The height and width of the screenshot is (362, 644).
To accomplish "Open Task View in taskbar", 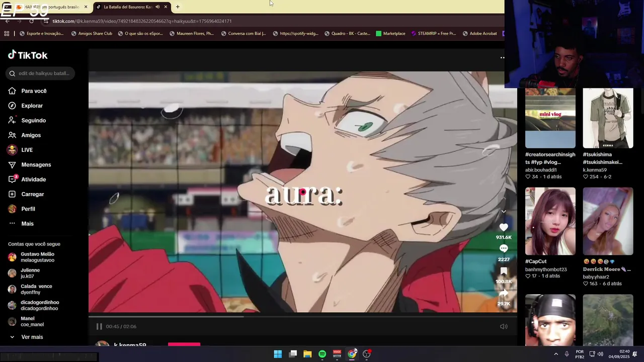I will click(293, 354).
